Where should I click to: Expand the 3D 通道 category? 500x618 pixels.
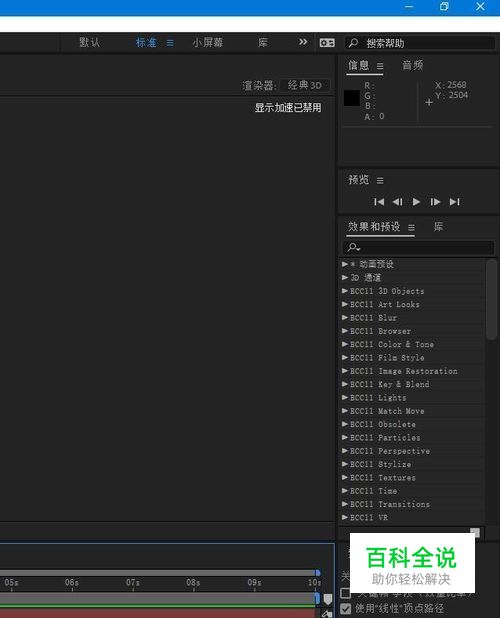(345, 277)
